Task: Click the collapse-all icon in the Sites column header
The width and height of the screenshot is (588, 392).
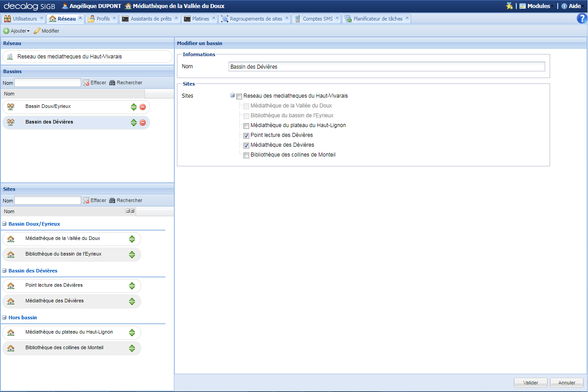Action: 127,211
